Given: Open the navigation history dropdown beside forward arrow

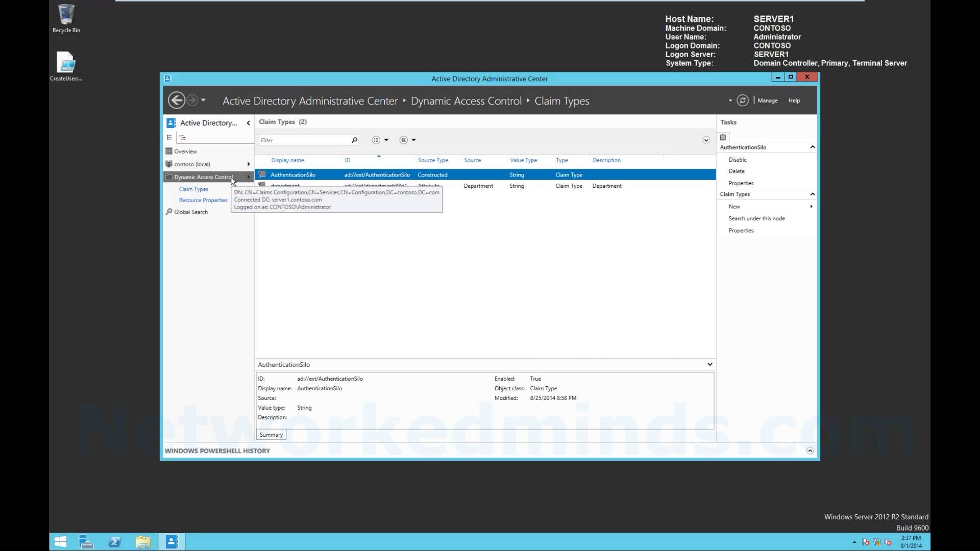Looking at the screenshot, I should pyautogui.click(x=203, y=100).
